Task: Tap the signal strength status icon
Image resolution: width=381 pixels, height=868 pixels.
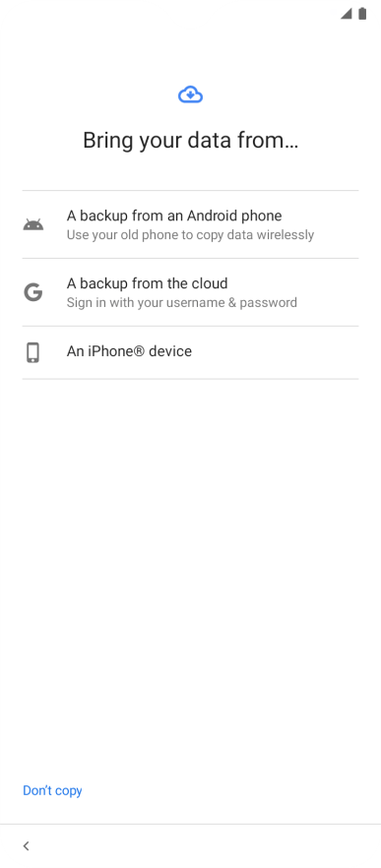Action: click(347, 14)
